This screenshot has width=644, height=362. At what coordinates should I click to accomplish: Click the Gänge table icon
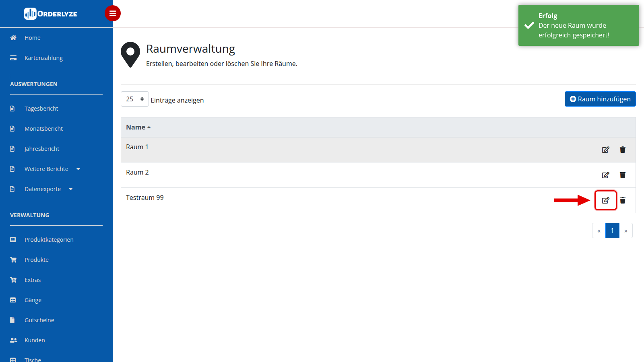point(13,300)
